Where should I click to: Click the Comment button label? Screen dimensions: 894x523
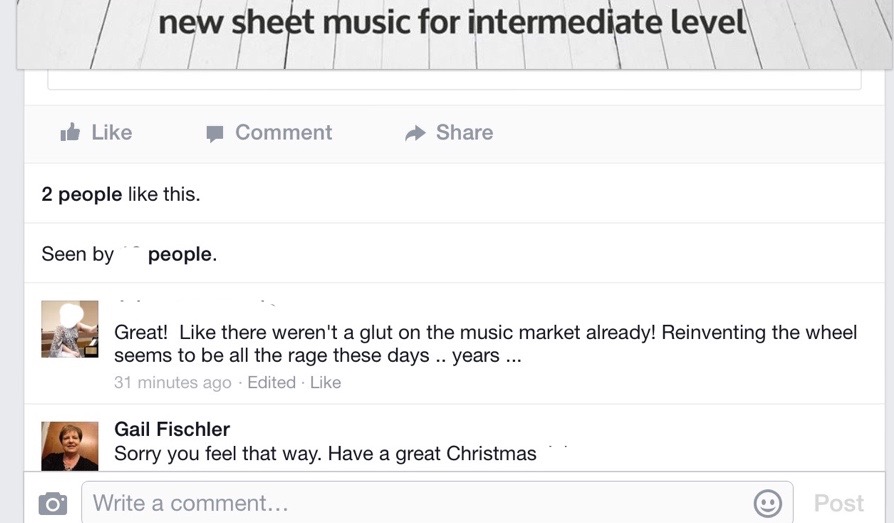coord(283,132)
